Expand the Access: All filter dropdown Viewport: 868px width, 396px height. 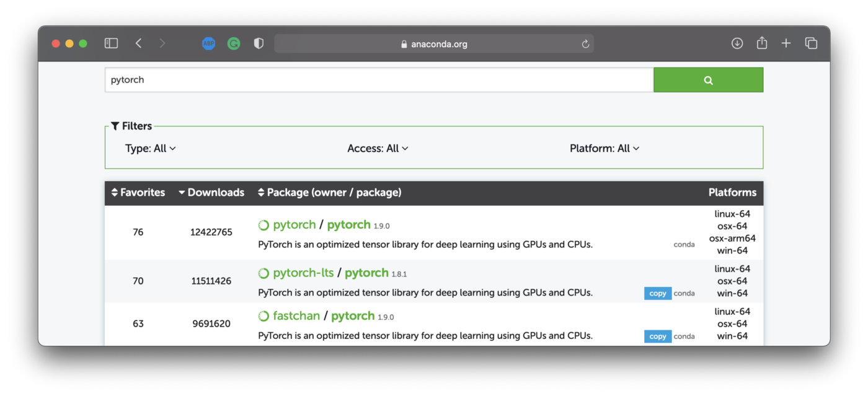[x=378, y=149]
